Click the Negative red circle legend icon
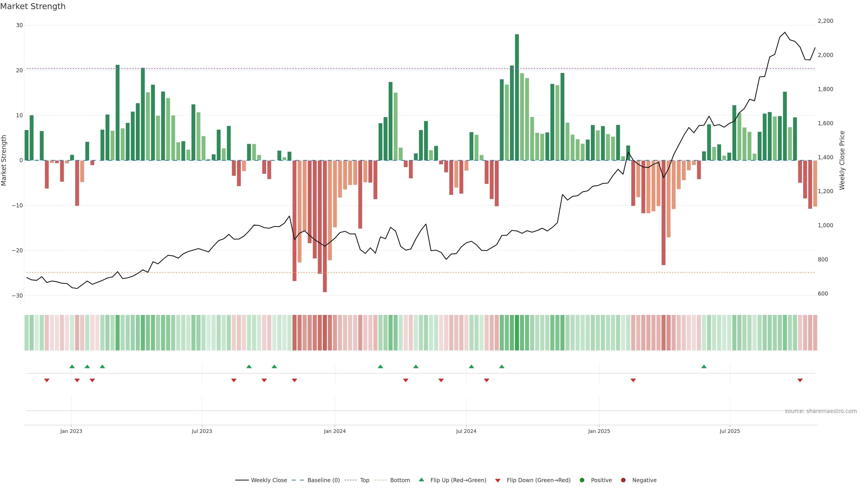This screenshot has height=488, width=868. [623, 480]
